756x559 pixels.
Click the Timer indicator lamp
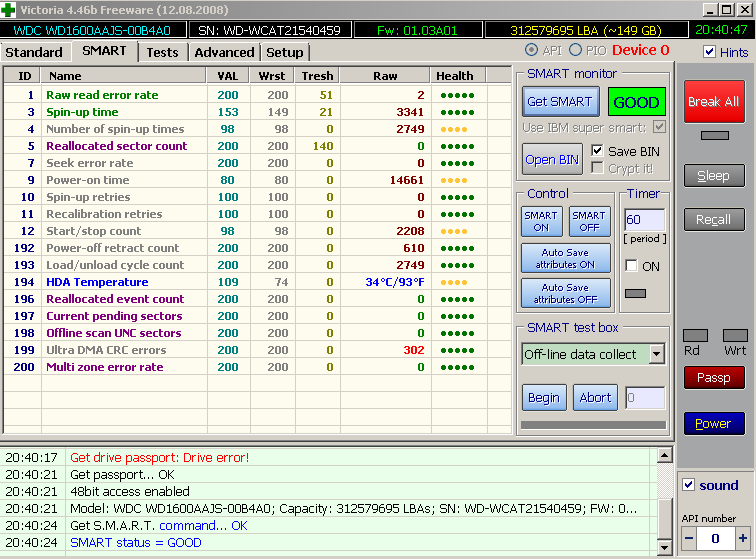point(635,294)
